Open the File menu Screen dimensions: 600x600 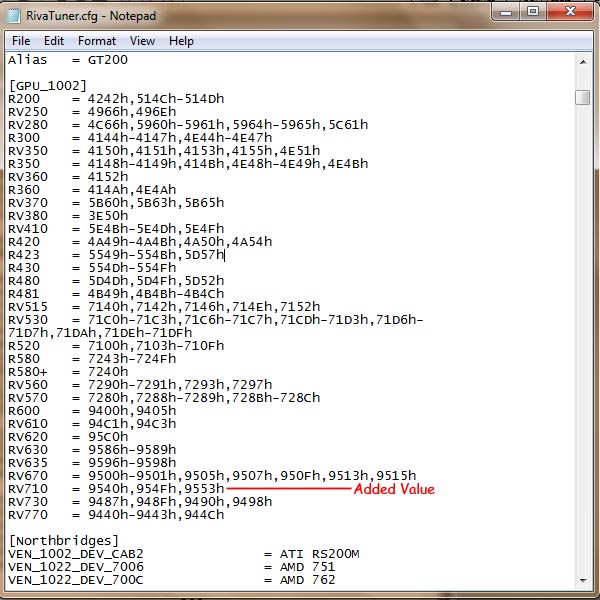coord(21,41)
